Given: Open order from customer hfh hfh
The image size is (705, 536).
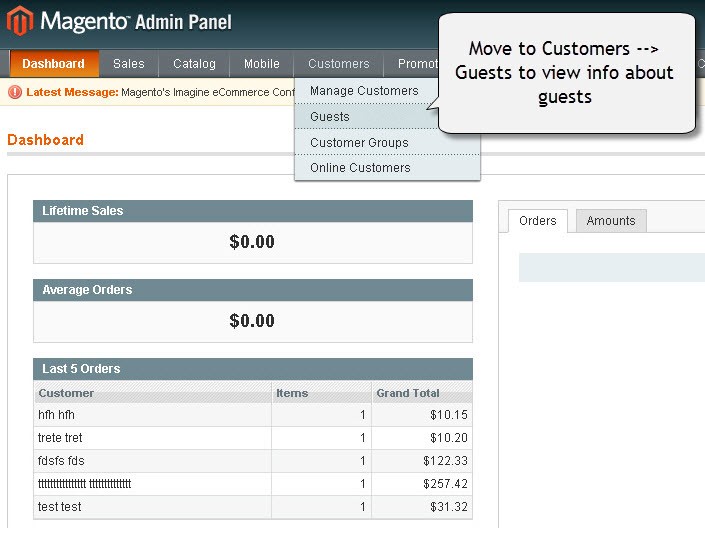Looking at the screenshot, I should [253, 415].
